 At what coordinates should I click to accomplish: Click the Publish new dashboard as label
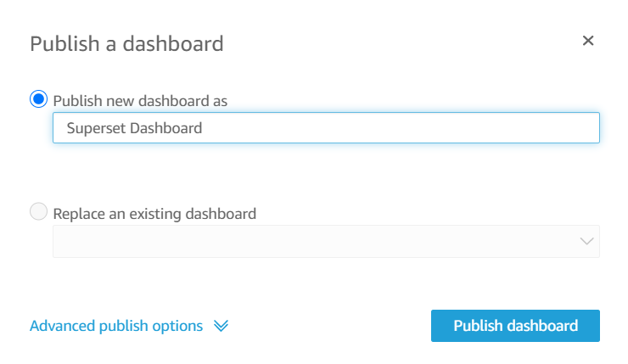click(x=140, y=100)
